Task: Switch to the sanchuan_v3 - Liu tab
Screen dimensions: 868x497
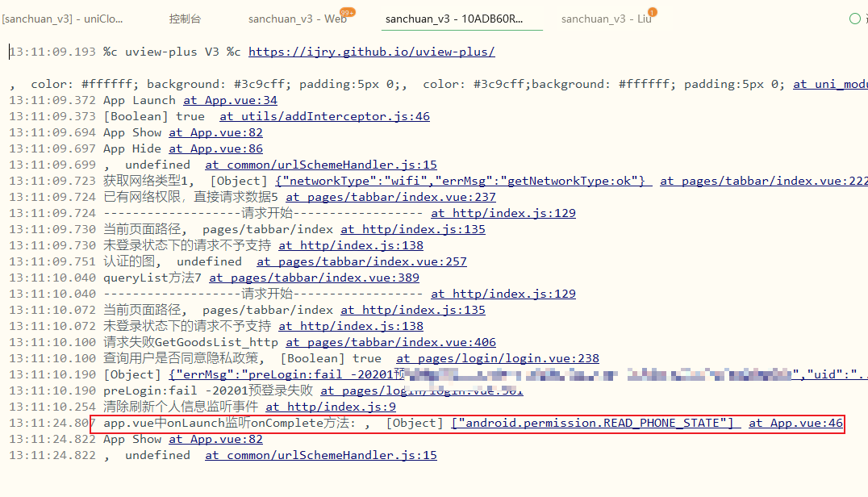Action: 606,19
